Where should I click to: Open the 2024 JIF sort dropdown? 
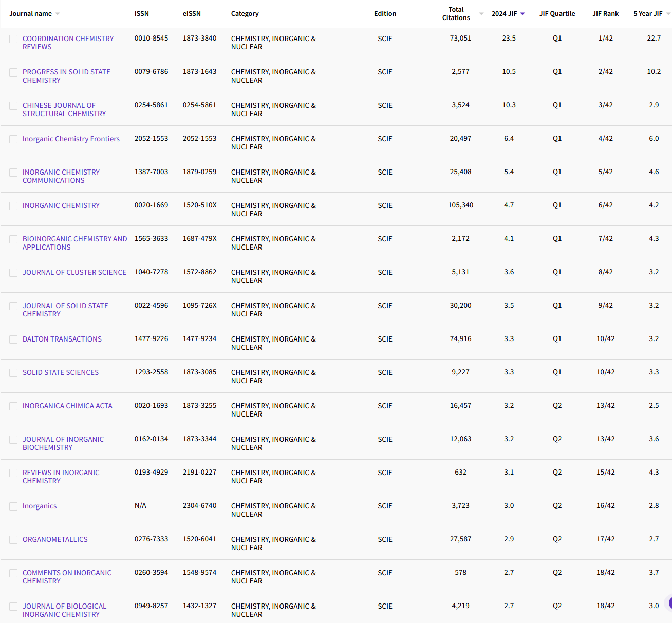(x=522, y=14)
